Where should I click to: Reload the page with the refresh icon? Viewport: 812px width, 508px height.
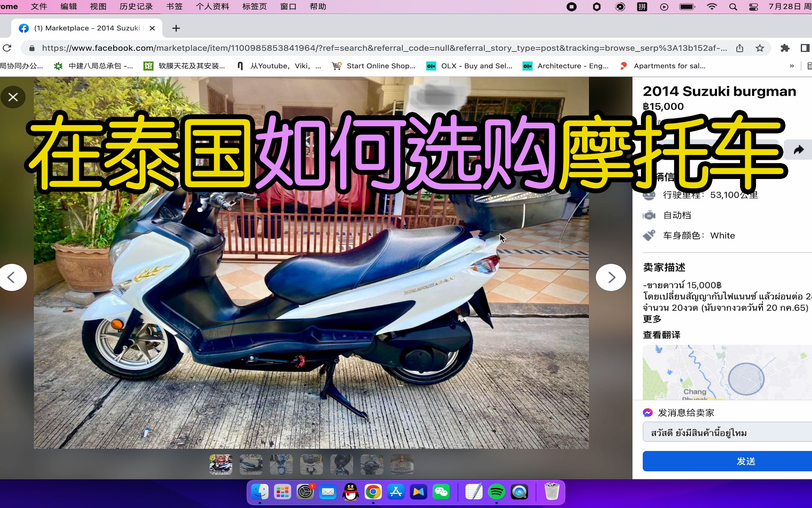(7, 48)
